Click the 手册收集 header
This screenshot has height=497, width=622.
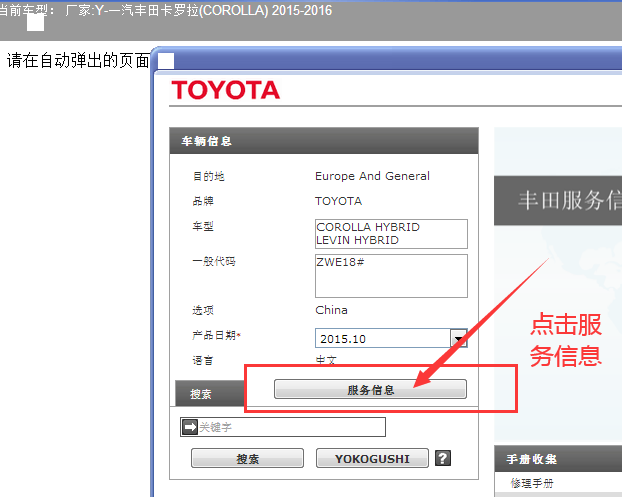click(x=558, y=459)
